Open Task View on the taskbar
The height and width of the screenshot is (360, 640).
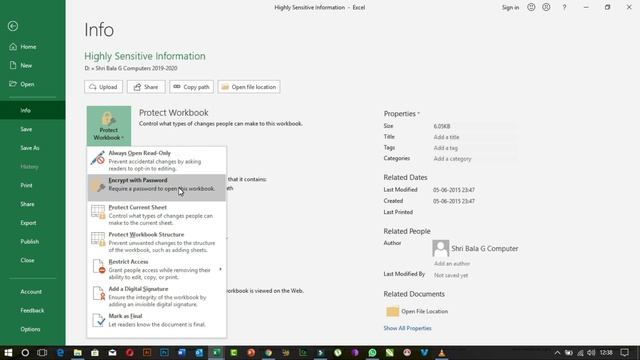coord(42,353)
